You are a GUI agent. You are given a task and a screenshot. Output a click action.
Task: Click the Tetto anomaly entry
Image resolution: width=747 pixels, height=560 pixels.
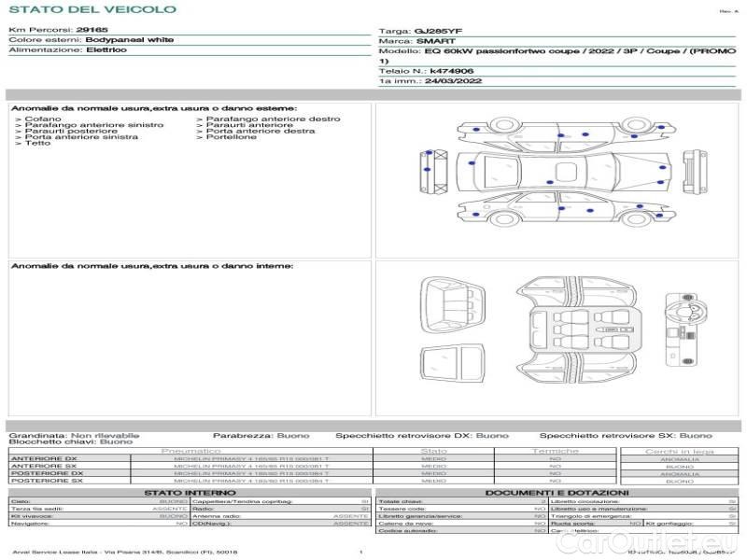(37, 144)
